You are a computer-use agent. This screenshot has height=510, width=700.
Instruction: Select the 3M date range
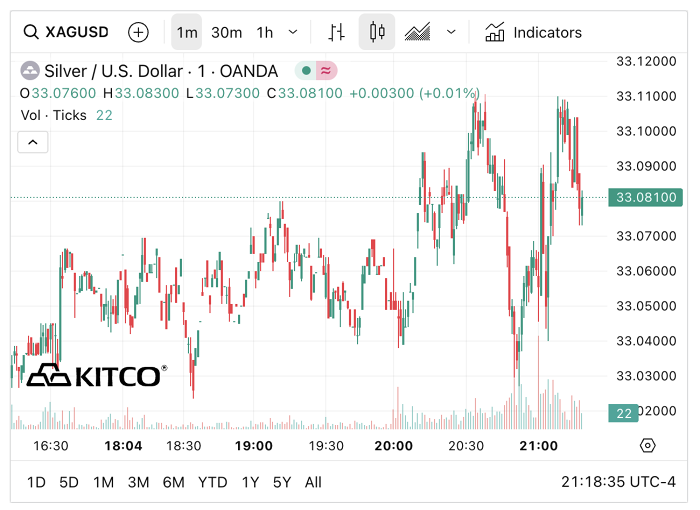tap(138, 482)
